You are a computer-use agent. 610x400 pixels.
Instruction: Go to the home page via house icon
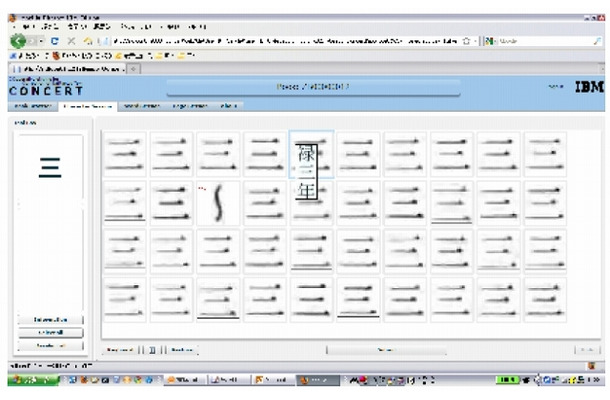coord(88,41)
